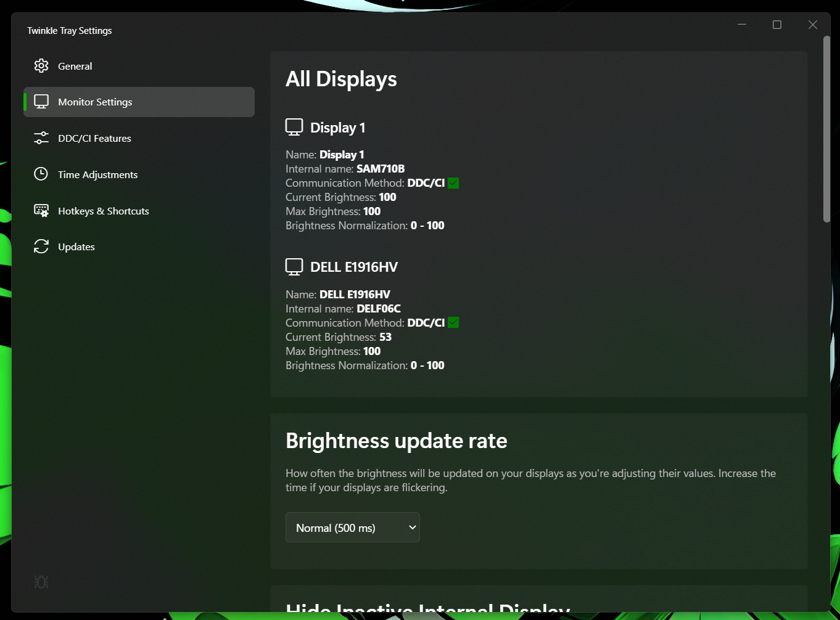Click the Updates refresh icon
Screen dimensions: 840x620
pos(41,246)
